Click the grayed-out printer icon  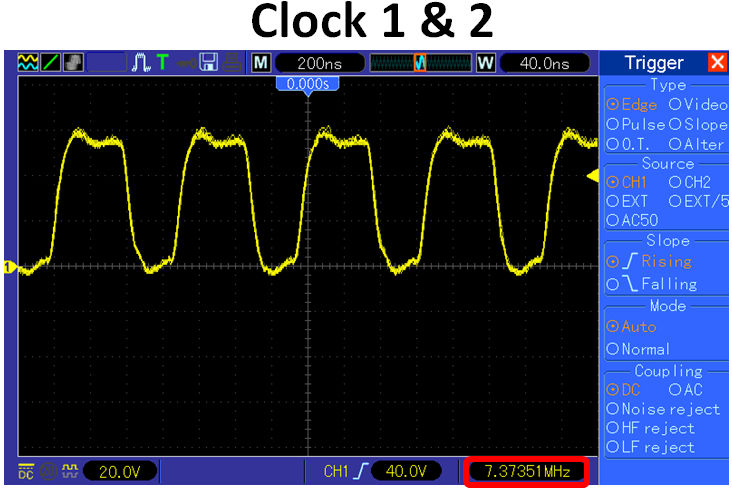(232, 63)
